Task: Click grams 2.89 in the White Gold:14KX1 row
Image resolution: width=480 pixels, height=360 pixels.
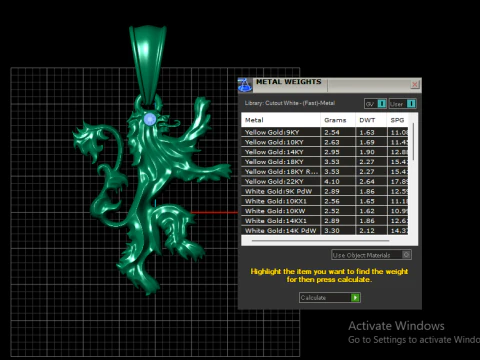Action: (332, 221)
